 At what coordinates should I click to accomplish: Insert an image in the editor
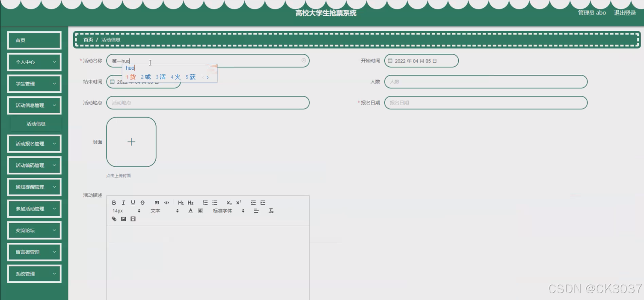pyautogui.click(x=124, y=219)
